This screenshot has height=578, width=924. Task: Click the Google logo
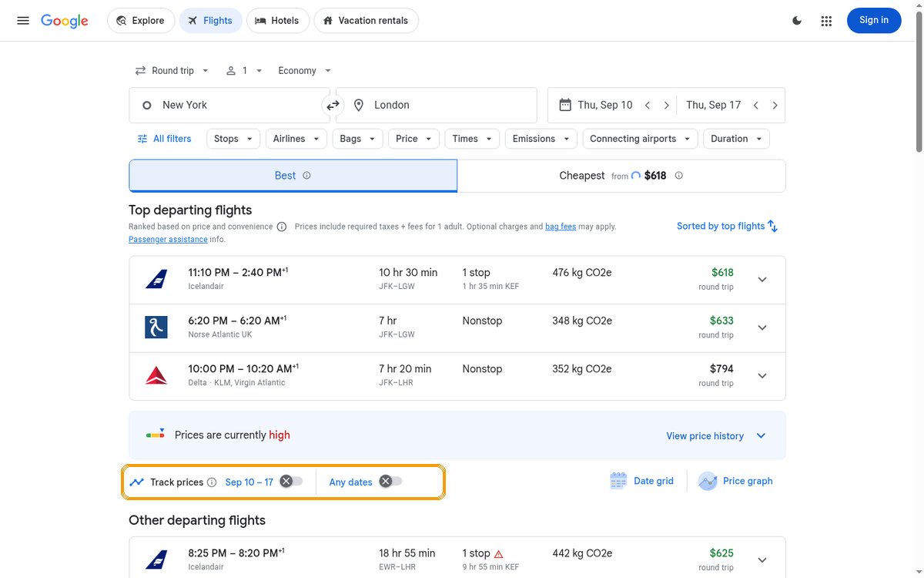(x=65, y=21)
